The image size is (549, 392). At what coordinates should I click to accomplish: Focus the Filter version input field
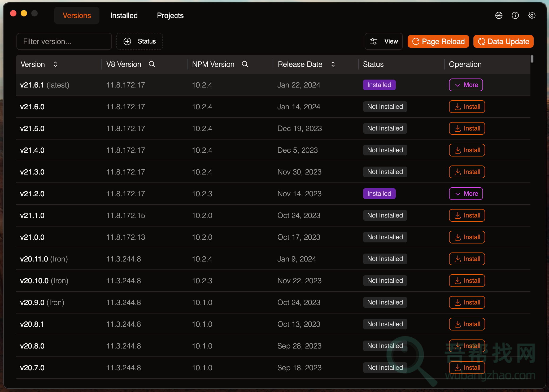(x=64, y=41)
